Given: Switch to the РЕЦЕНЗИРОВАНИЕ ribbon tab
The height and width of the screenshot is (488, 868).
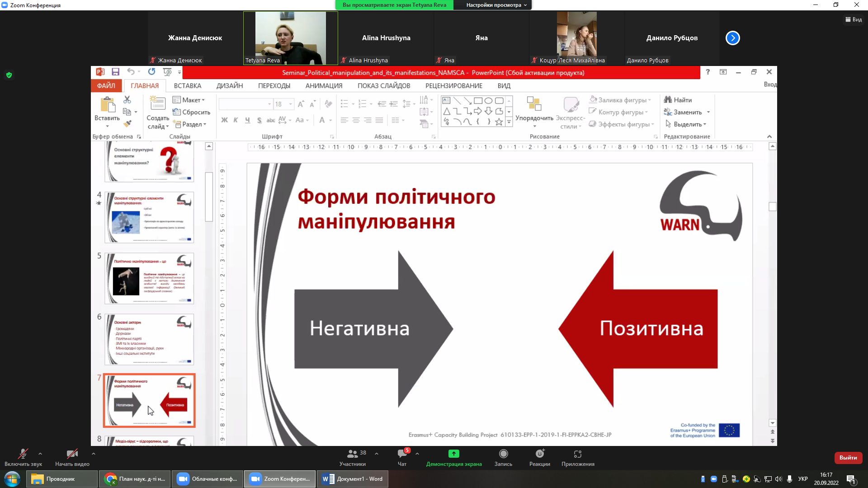Looking at the screenshot, I should pyautogui.click(x=454, y=85).
